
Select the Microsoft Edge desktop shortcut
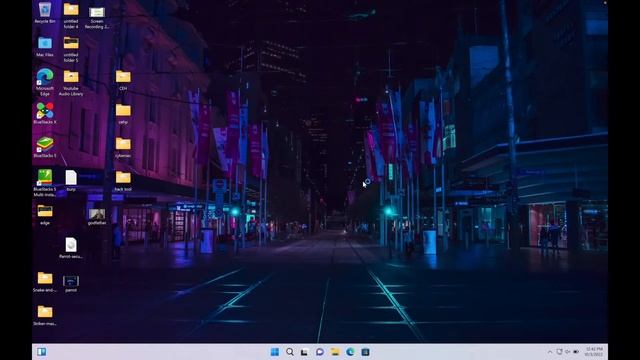(45, 82)
